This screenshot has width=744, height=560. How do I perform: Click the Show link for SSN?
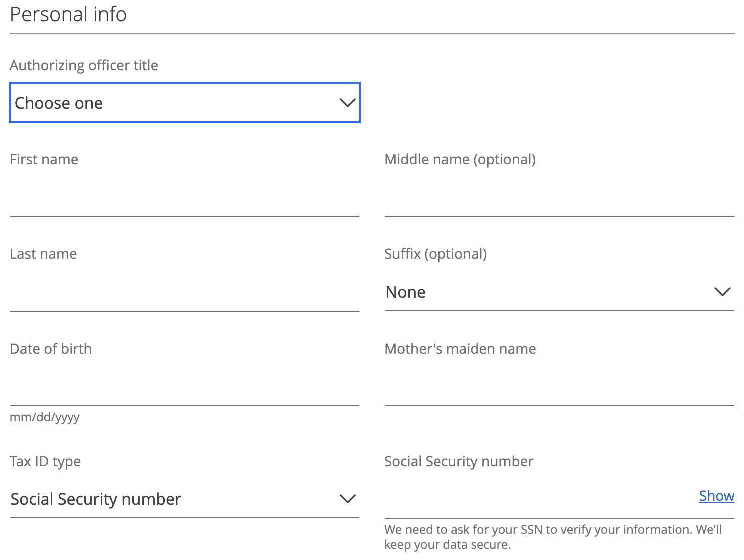coord(716,496)
